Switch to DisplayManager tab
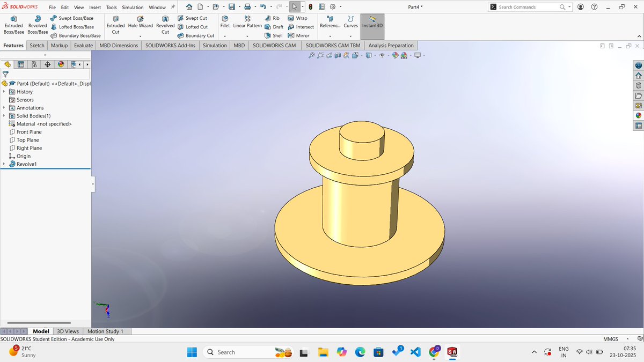 (x=61, y=64)
